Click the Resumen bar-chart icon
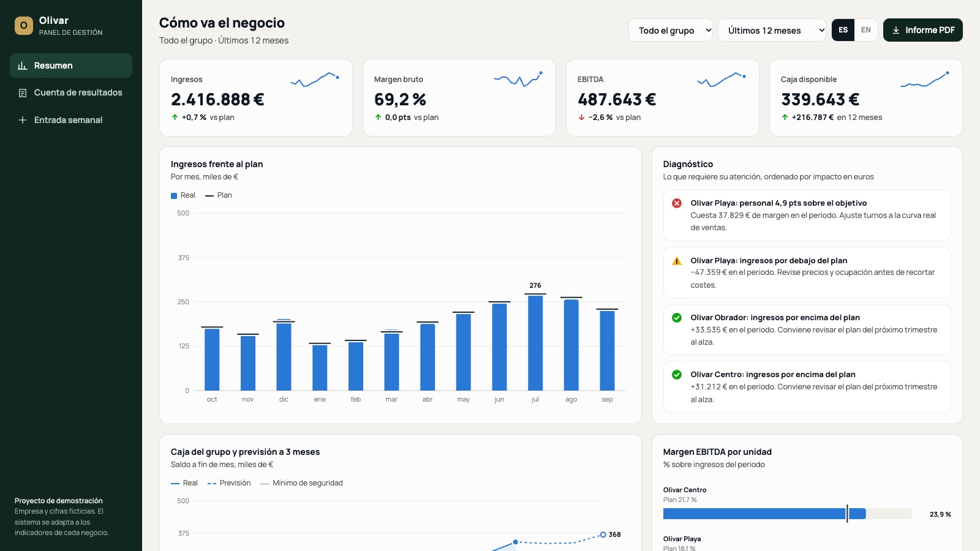The width and height of the screenshot is (980, 551). click(23, 66)
